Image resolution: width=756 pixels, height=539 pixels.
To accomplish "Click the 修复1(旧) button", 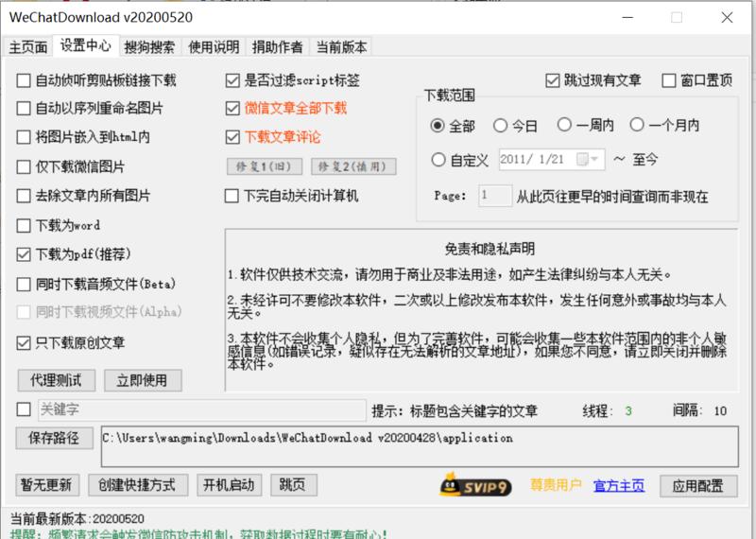I will click(x=265, y=166).
